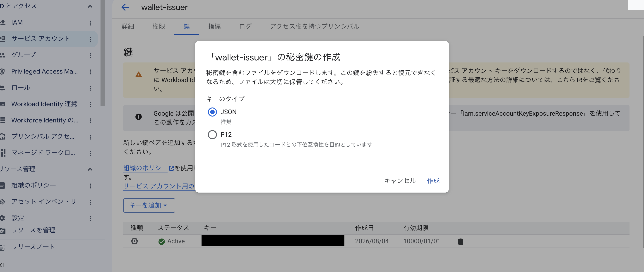644x272 pixels.
Task: Select P12 key type radio button
Action: click(x=212, y=135)
